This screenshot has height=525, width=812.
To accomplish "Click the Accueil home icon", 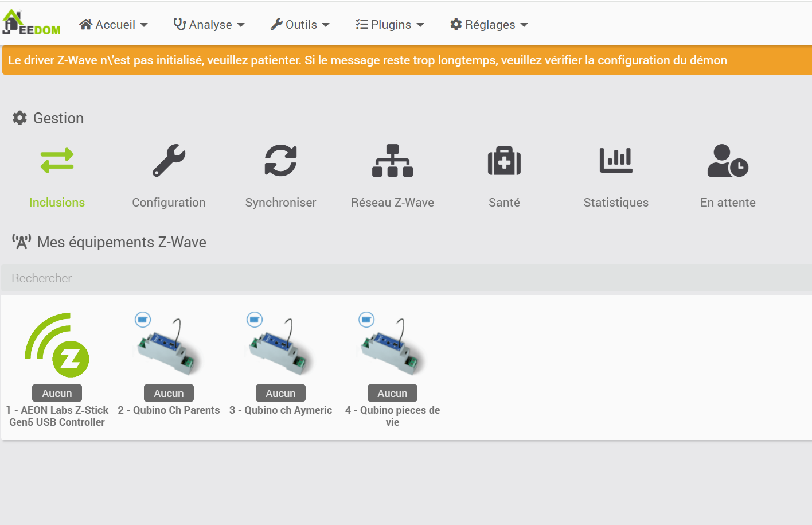I will tap(86, 24).
